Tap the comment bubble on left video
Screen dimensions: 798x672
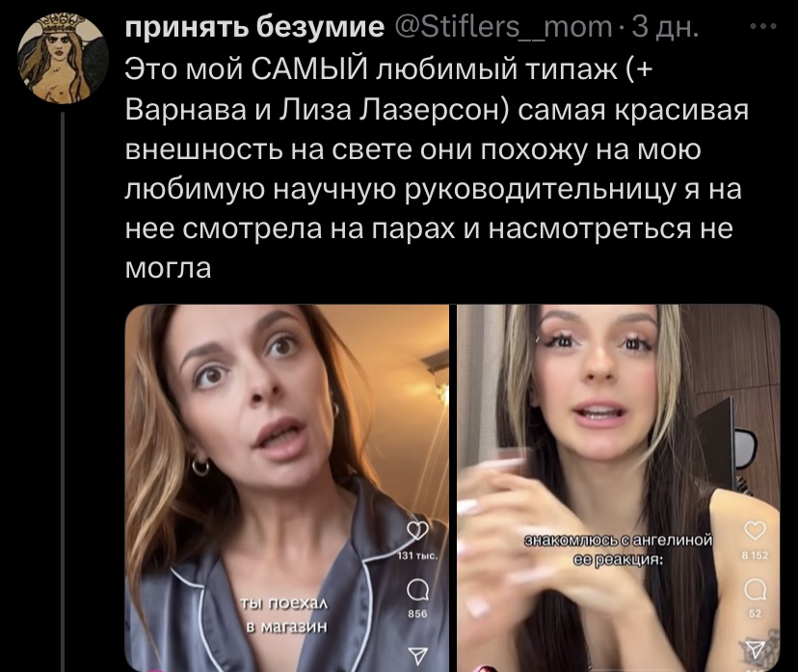417,591
